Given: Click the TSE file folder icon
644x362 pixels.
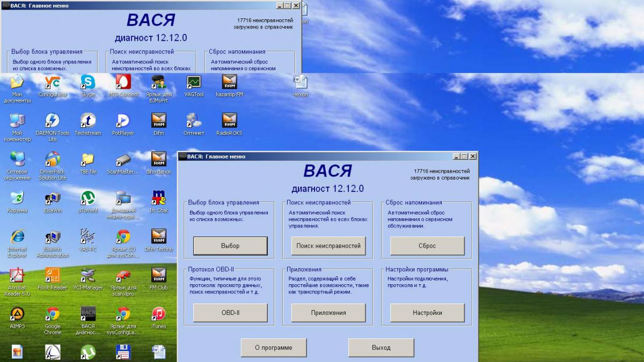Looking at the screenshot, I should [x=88, y=162].
